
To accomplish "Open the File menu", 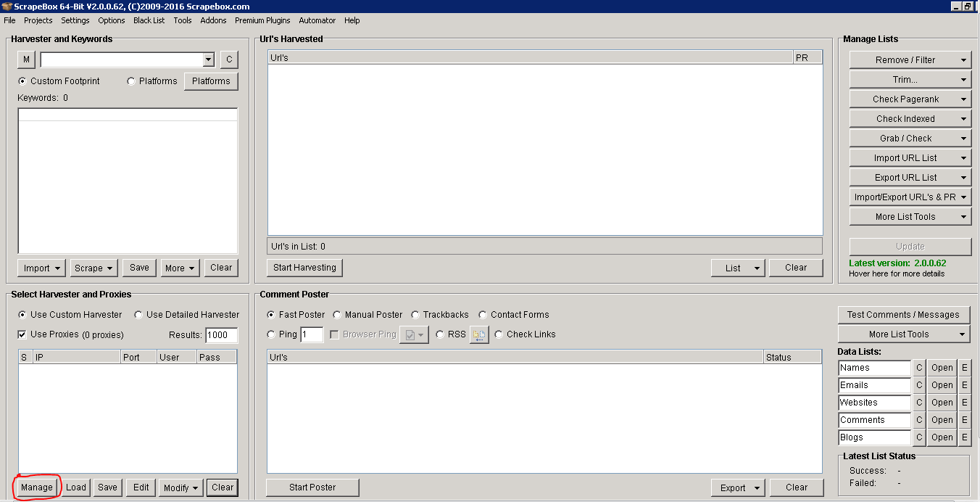I will pyautogui.click(x=9, y=20).
